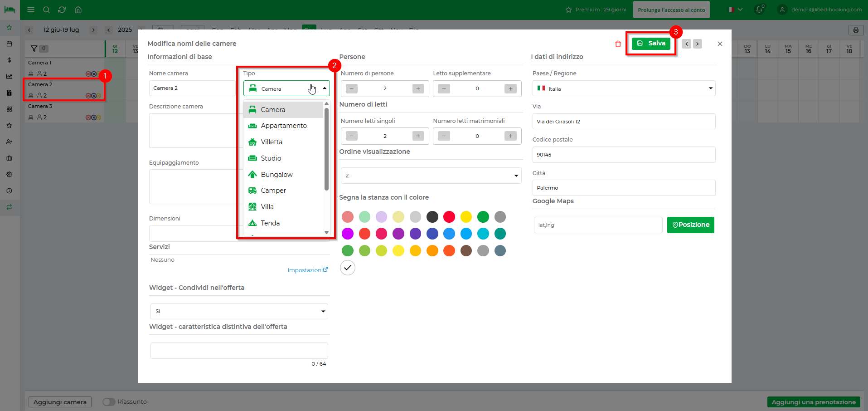Close the Modifica nomi delle camere dialog
868x411 pixels.
tap(720, 44)
